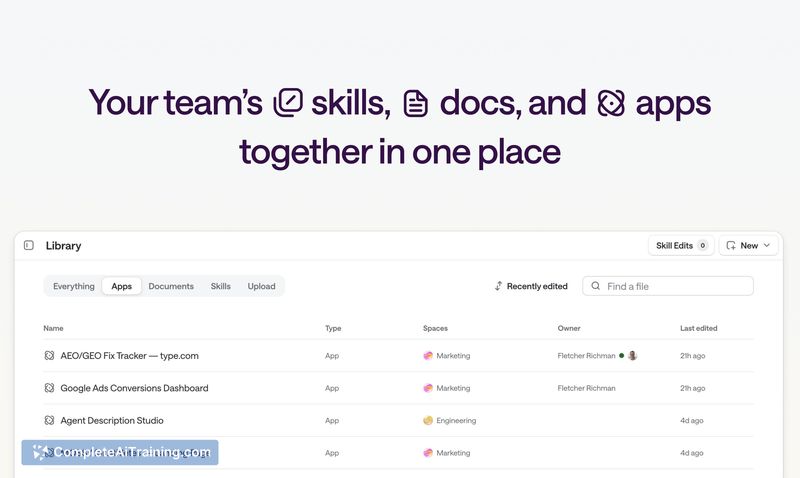Image resolution: width=800 pixels, height=478 pixels.
Task: Click App type in Agent Description Studio row
Action: pyautogui.click(x=332, y=420)
